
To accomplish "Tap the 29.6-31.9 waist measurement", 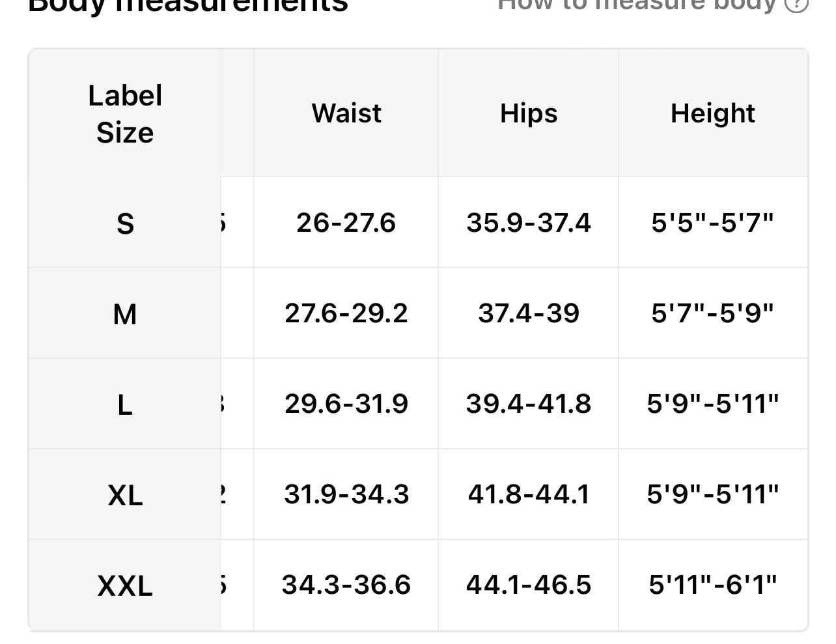I will click(x=346, y=404).
